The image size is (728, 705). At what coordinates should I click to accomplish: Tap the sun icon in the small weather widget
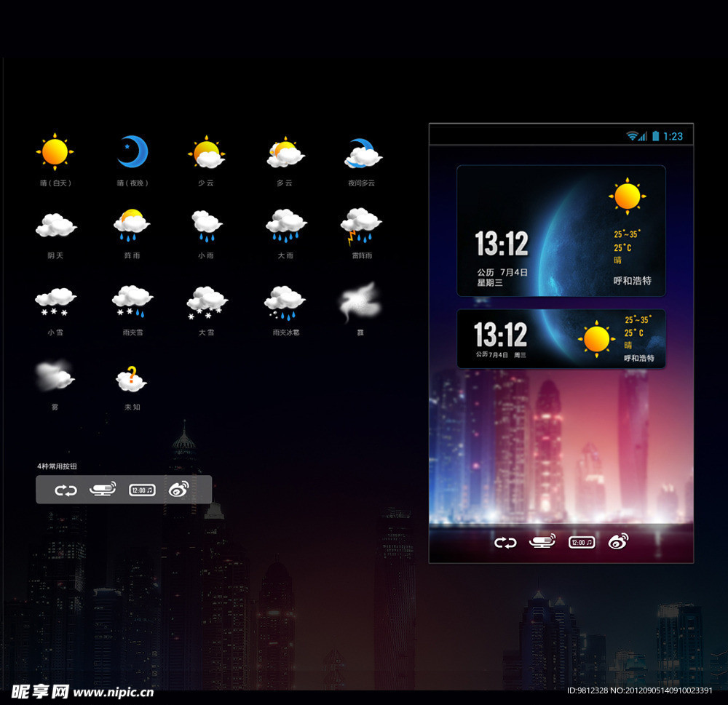tap(597, 339)
